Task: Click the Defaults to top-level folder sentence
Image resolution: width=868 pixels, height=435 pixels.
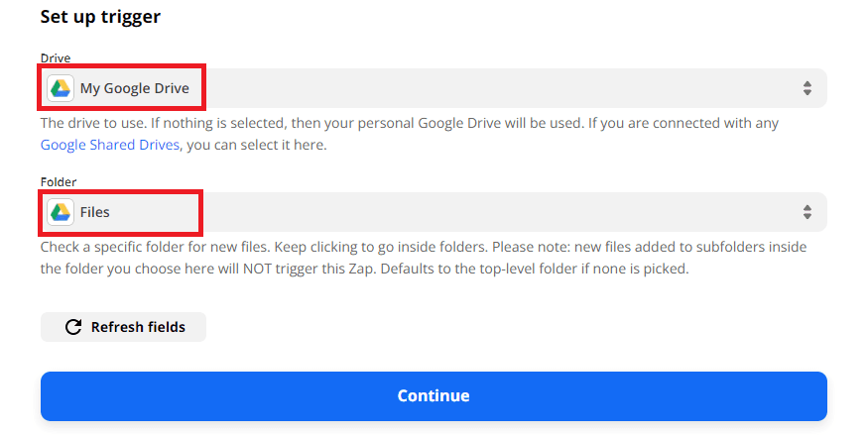Action: click(556, 269)
